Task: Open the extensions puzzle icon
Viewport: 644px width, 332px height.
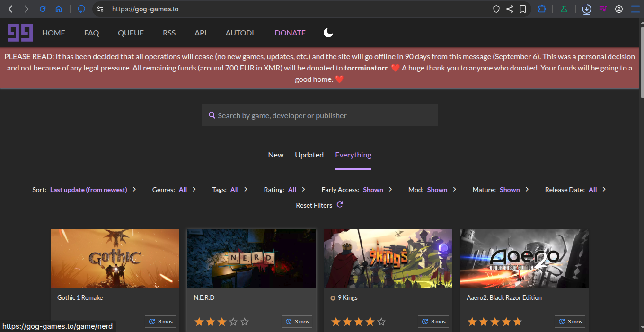Action: click(542, 9)
